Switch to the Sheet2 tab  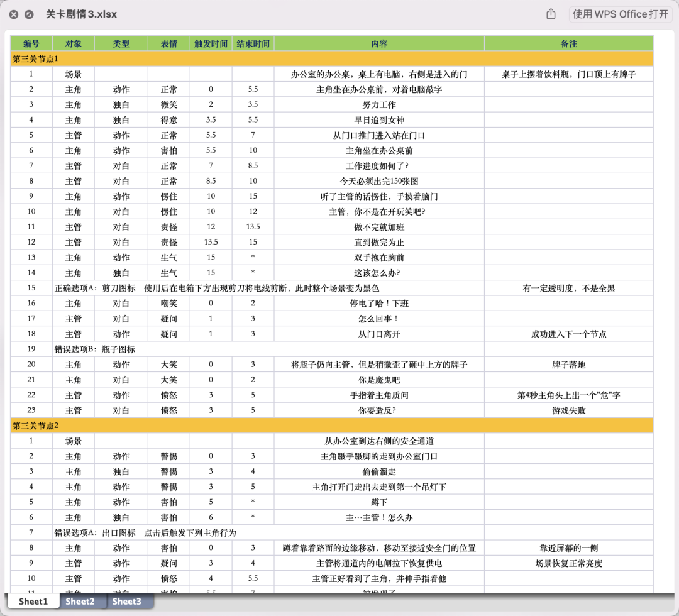[80, 602]
